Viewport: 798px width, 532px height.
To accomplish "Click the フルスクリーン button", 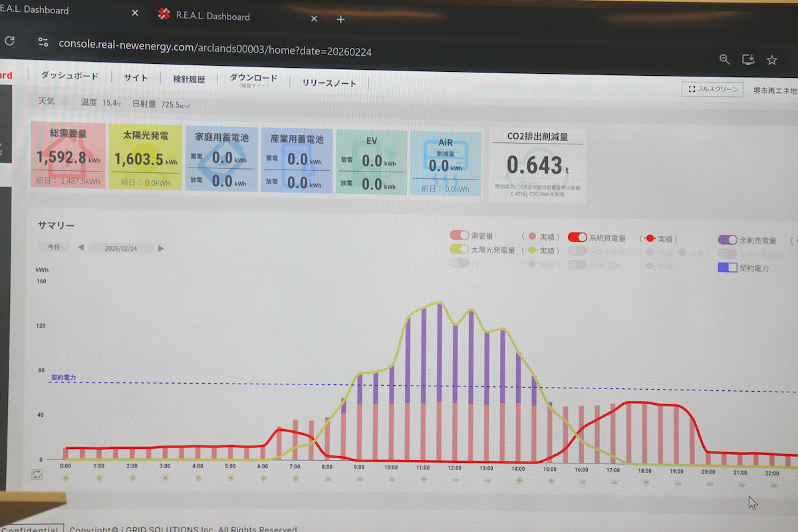I will pos(712,89).
